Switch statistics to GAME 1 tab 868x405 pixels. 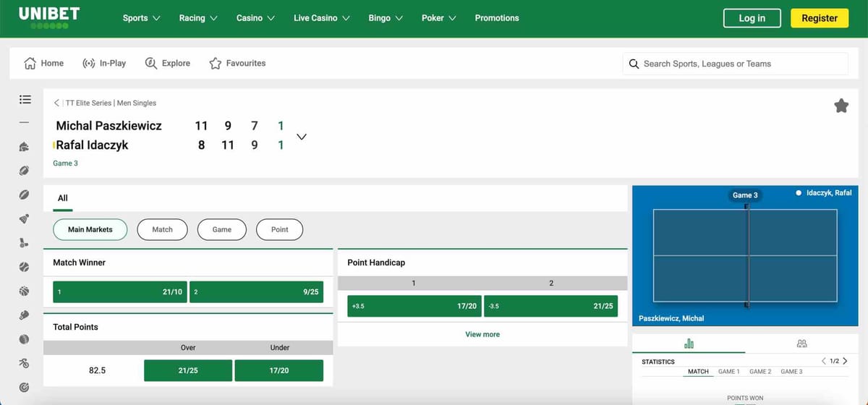click(728, 372)
